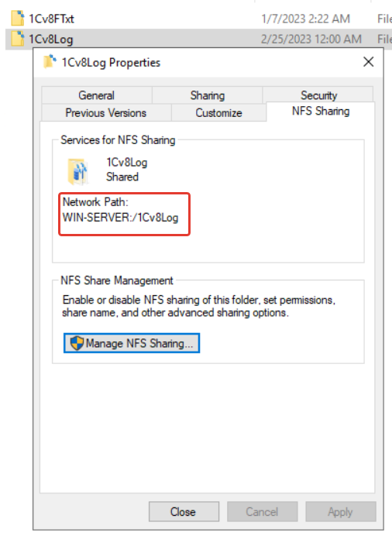Viewport: 392px width, 536px height.
Task: Open the Previous Versions tab
Action: [x=106, y=112]
